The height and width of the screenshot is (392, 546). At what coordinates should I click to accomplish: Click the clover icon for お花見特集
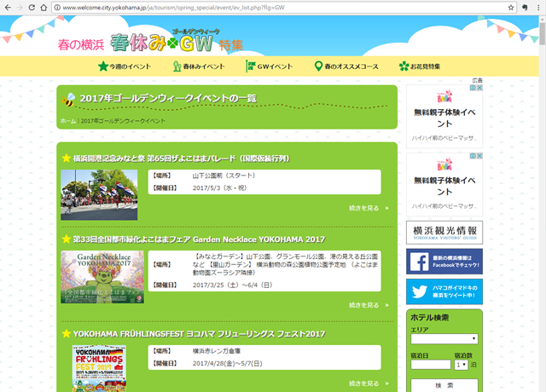pos(404,66)
